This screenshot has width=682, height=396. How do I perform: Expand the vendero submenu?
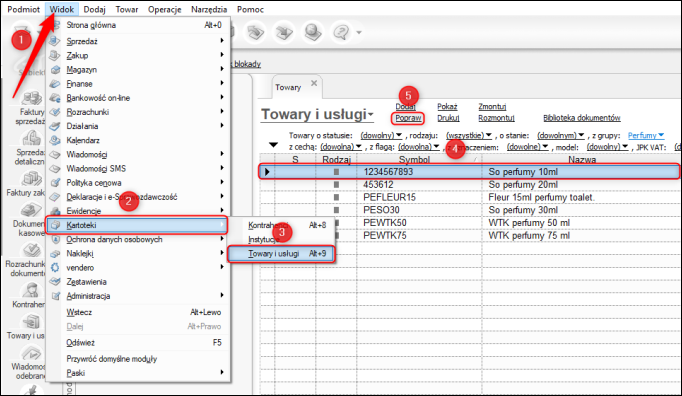[138, 268]
